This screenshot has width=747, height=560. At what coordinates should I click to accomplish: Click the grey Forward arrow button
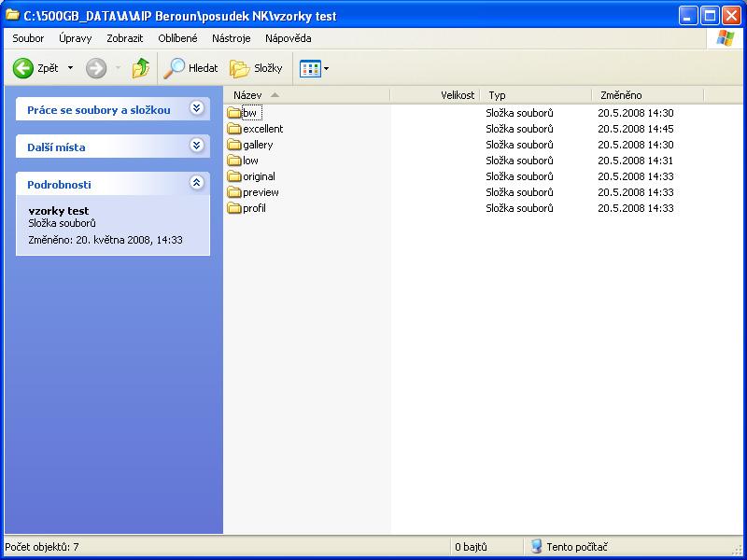pyautogui.click(x=96, y=68)
